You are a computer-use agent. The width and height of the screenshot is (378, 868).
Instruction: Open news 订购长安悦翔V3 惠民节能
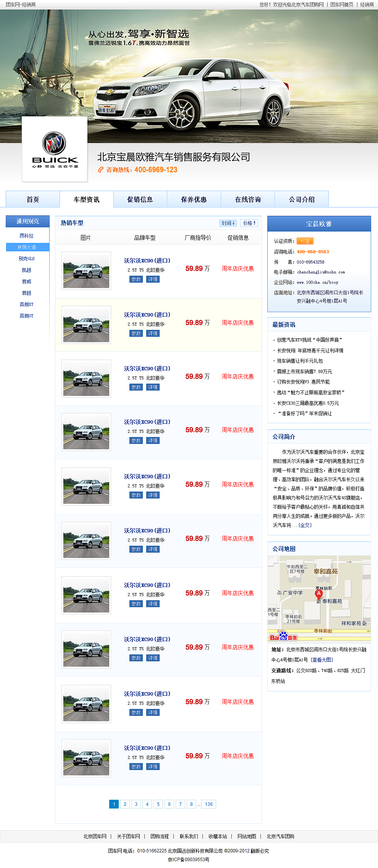coord(303,382)
